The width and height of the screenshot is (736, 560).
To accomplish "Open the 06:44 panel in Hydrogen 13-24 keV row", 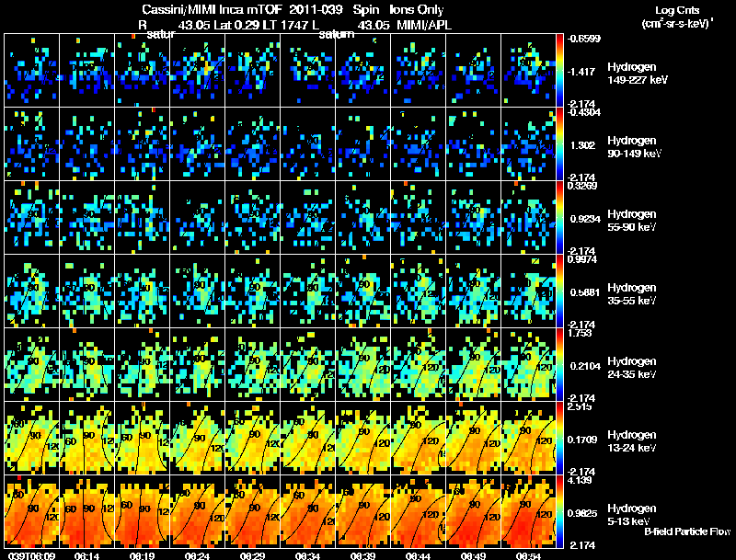I will pos(418,438).
